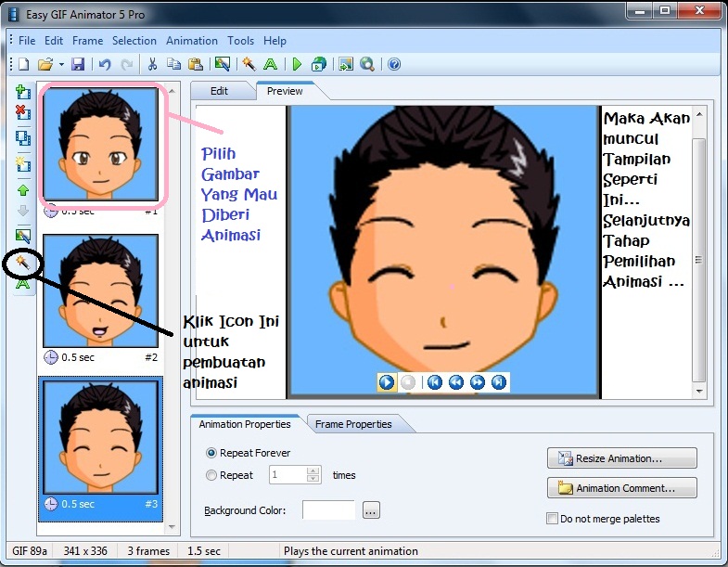This screenshot has width=728, height=567.
Task: Click the Copy icon in toolbar
Action: [x=173, y=64]
